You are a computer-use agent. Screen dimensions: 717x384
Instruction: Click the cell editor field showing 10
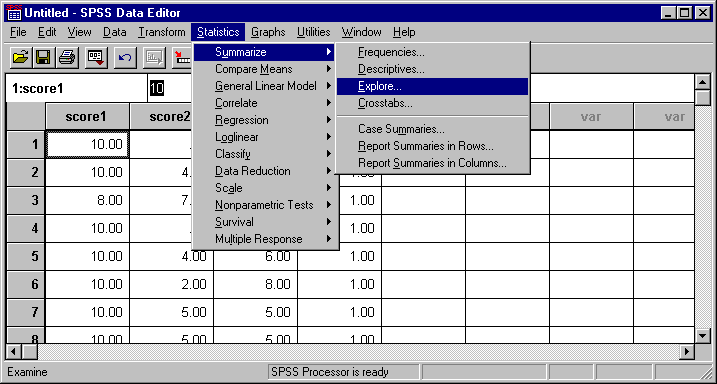(170, 88)
